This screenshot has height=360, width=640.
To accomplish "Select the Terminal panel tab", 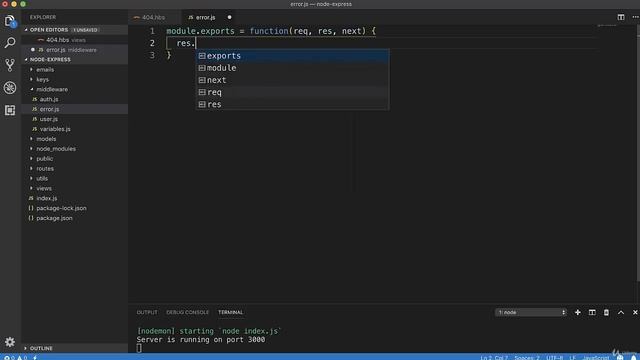I will [x=231, y=312].
